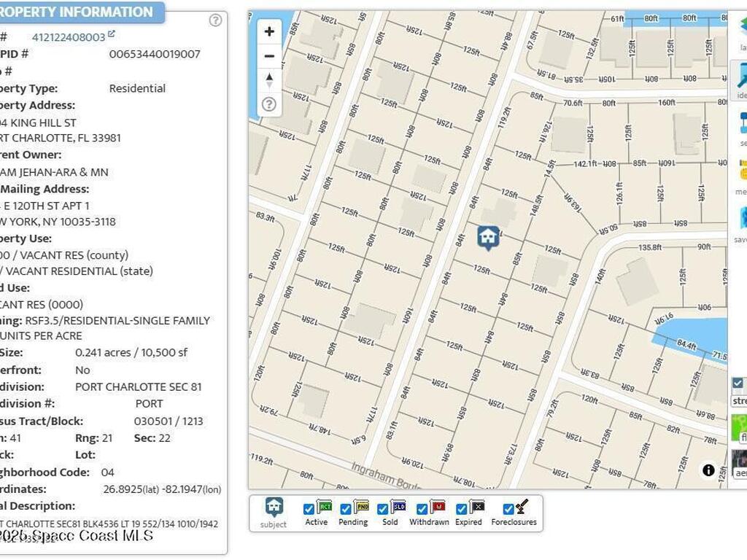Toggle the Withdrawn listings checkbox
The image size is (747, 560).
(422, 509)
